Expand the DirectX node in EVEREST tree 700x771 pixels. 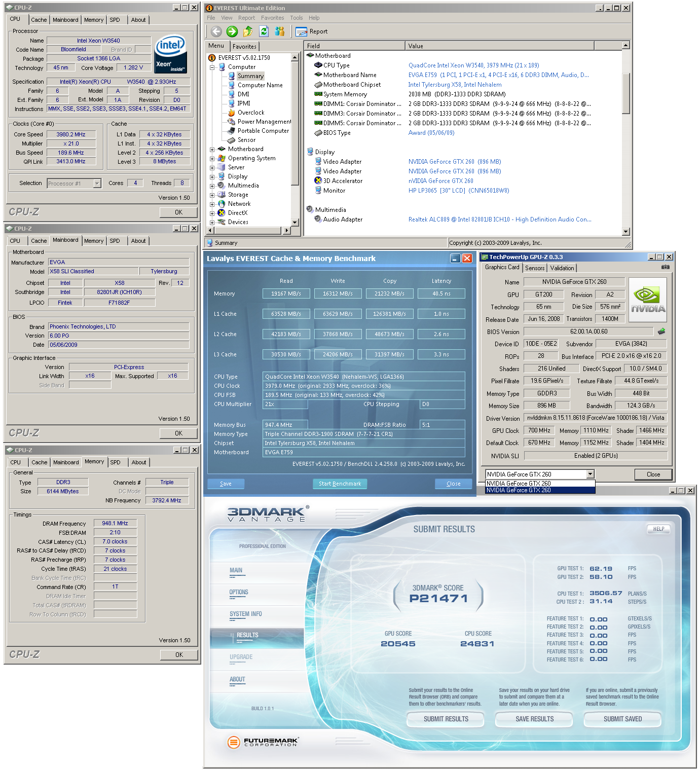pos(212,213)
